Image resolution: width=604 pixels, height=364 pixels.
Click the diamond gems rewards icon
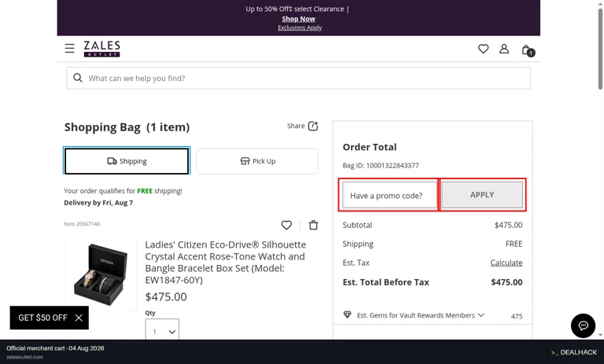[347, 314]
